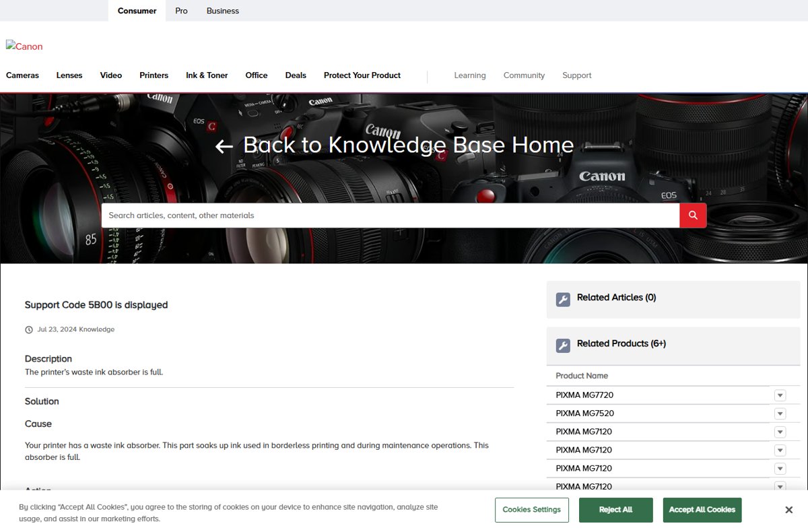Screen dimensions: 808x532
Task: Click the red search magnifier button
Action: click(x=693, y=215)
